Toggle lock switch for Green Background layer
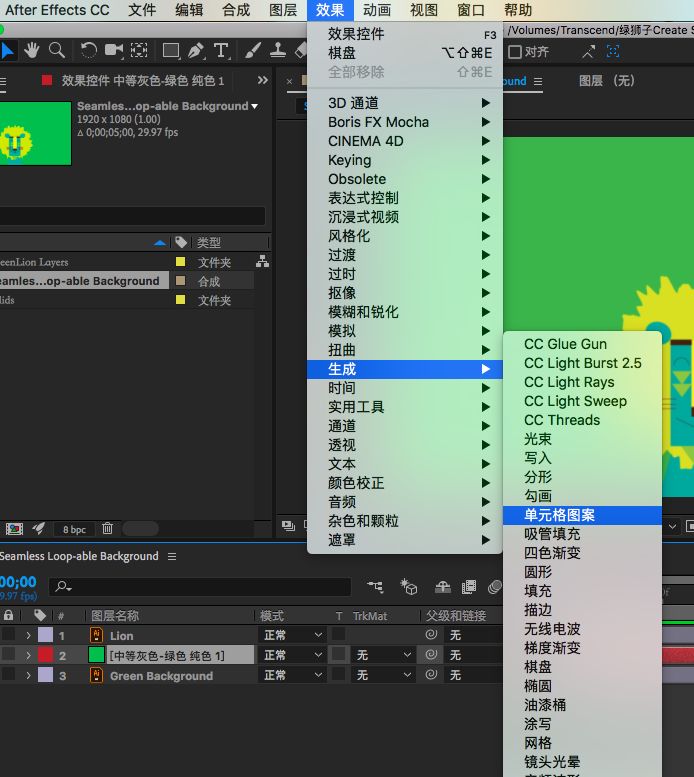The height and width of the screenshot is (777, 694). (9, 675)
